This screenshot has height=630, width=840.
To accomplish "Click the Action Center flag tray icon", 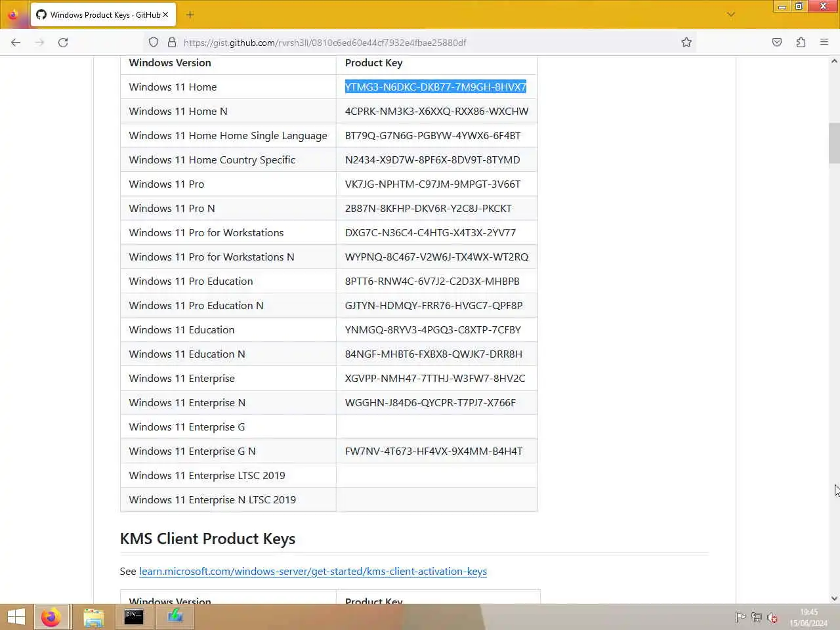I will tap(740, 618).
